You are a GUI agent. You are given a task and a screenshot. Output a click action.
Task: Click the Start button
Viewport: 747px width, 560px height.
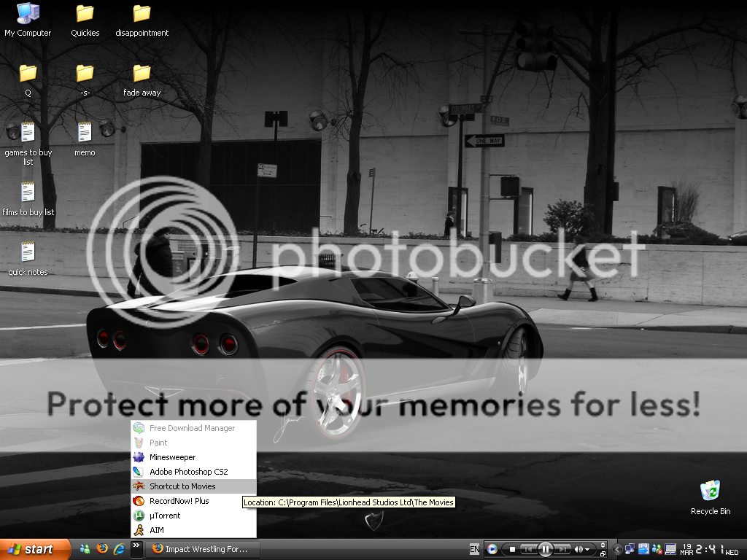coord(35,549)
